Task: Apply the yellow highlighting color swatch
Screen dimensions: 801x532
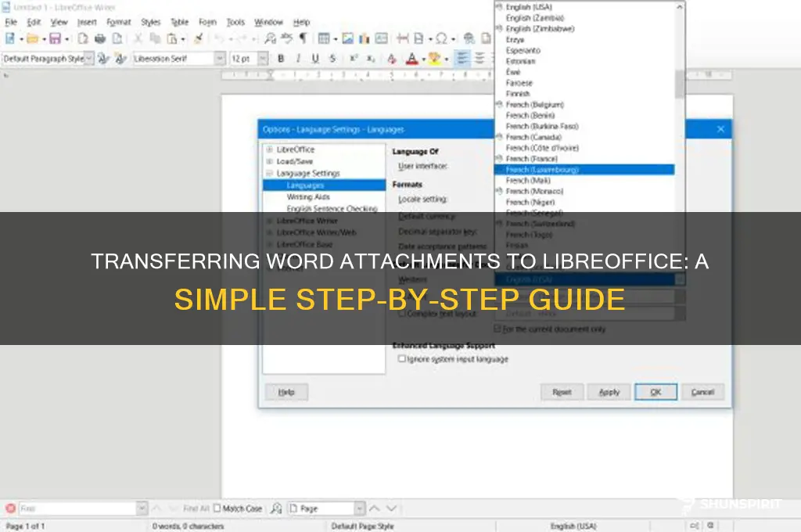Action: [x=435, y=59]
